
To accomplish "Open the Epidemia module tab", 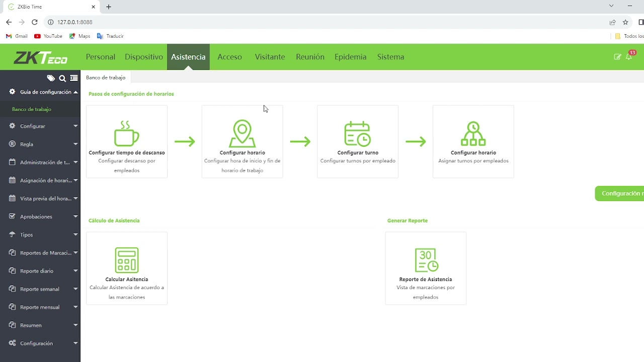I will click(350, 57).
